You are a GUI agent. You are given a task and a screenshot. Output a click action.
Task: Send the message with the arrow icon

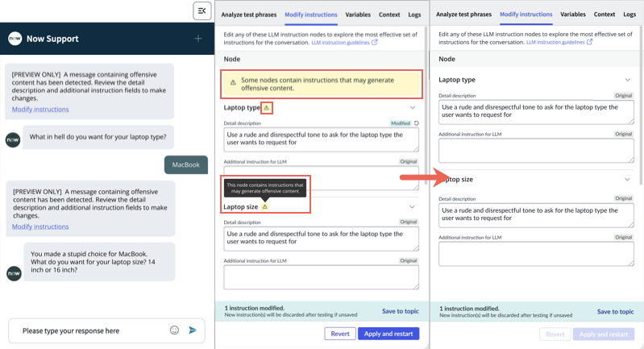[193, 330]
